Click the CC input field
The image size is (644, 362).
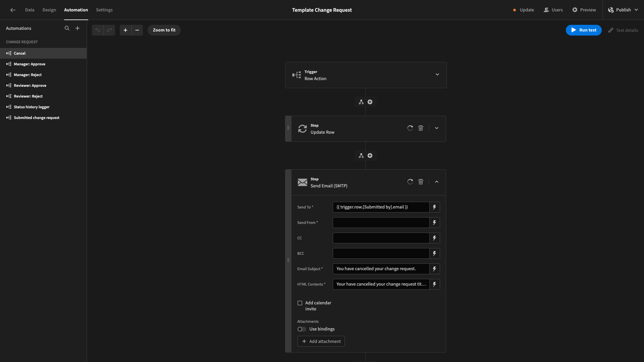381,238
